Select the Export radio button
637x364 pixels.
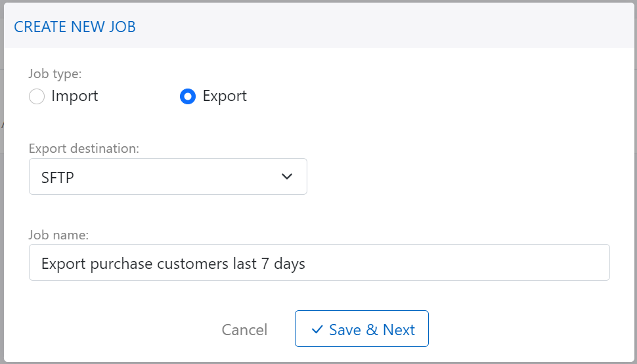tap(188, 96)
